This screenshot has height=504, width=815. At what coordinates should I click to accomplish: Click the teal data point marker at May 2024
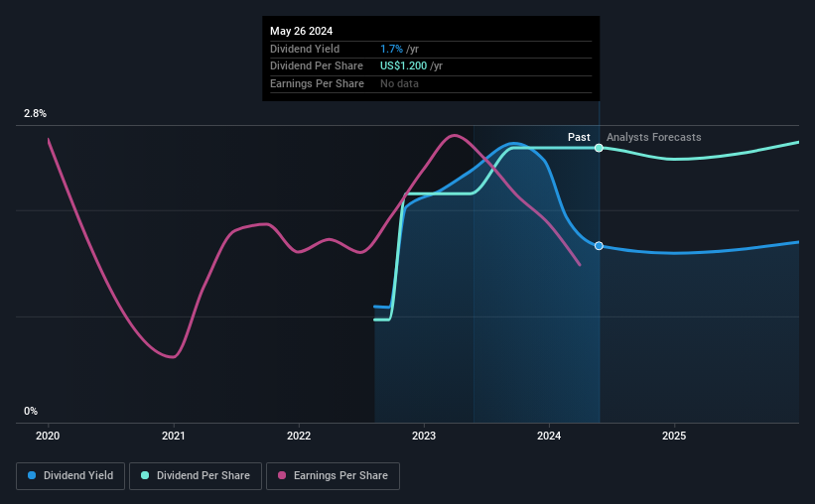599,148
